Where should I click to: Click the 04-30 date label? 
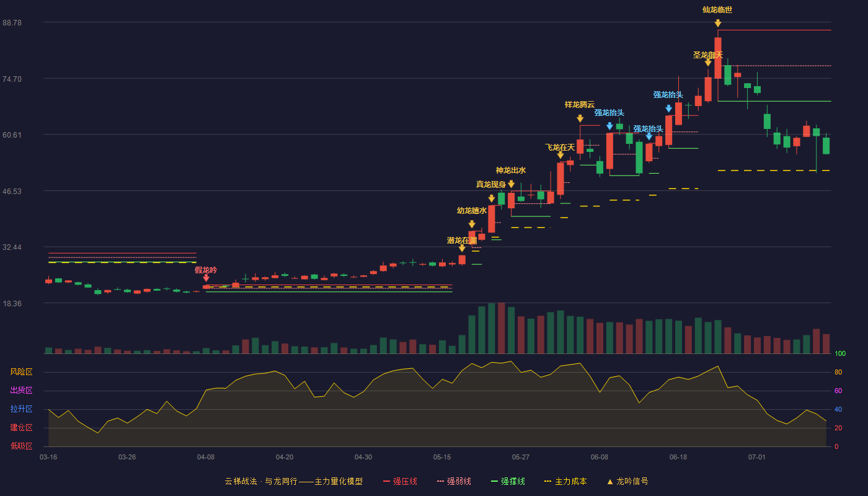363,457
